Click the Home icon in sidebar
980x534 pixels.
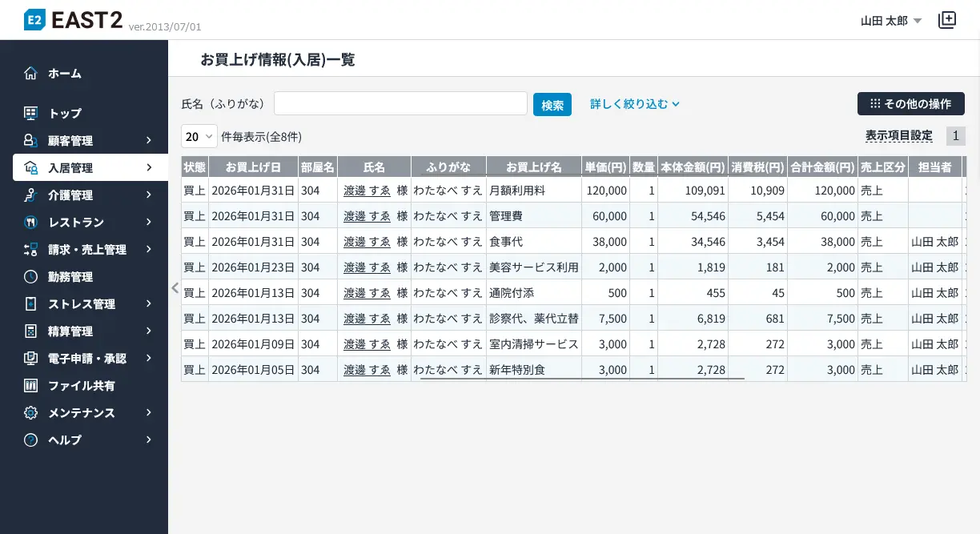point(30,74)
